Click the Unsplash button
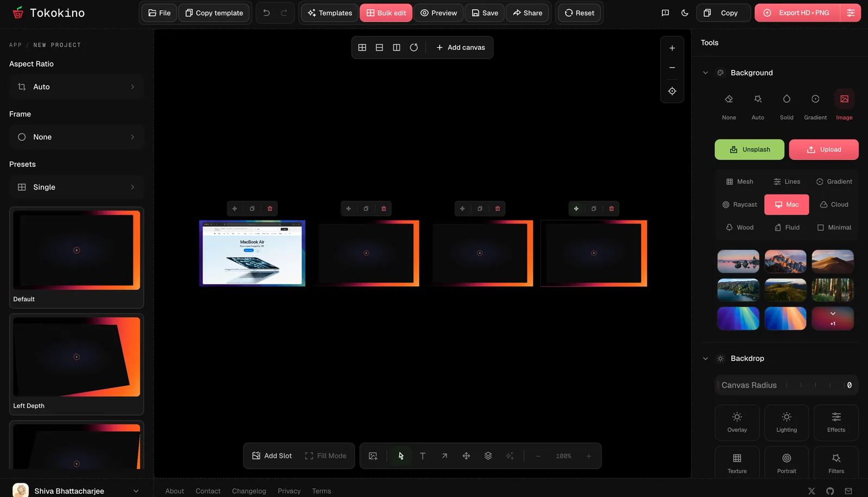868x497 pixels. pos(749,150)
